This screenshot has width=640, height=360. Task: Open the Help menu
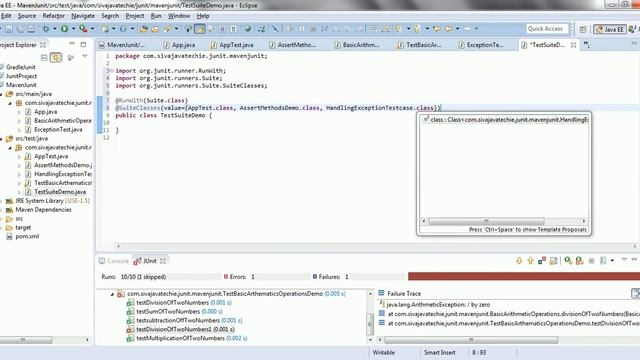click(203, 16)
